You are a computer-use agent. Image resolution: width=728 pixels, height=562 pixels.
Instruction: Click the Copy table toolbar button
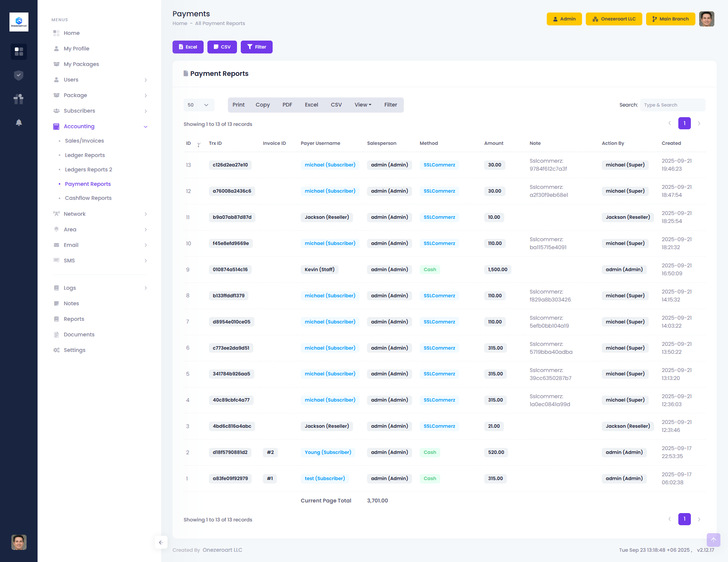coord(262,105)
